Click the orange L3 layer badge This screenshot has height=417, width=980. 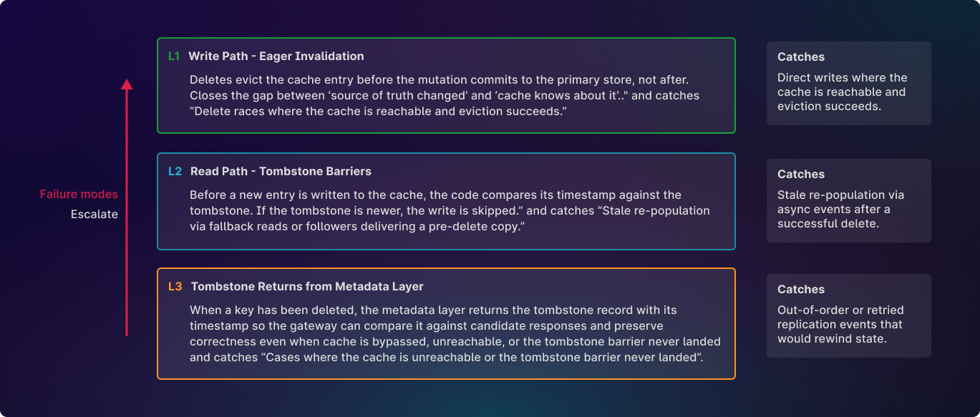click(175, 287)
